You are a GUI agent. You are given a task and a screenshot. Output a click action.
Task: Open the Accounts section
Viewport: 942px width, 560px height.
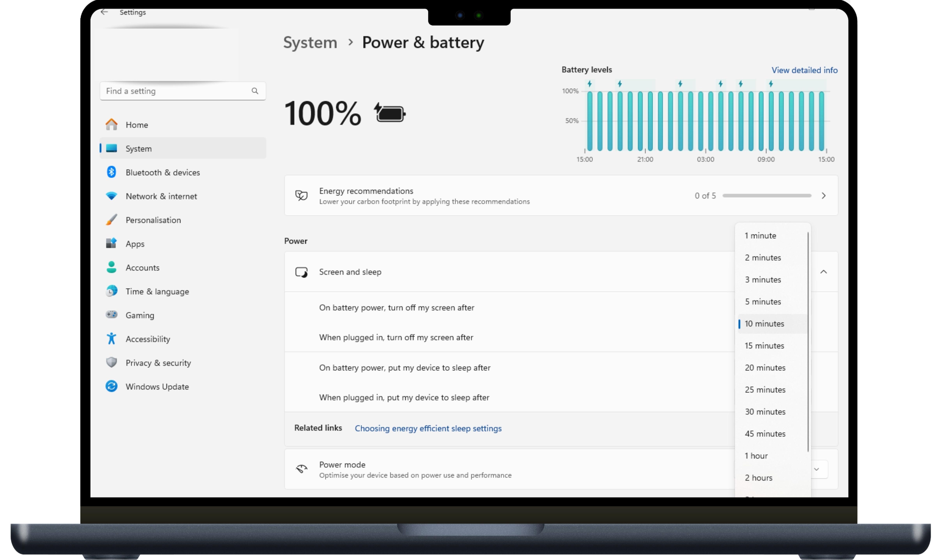(183, 267)
